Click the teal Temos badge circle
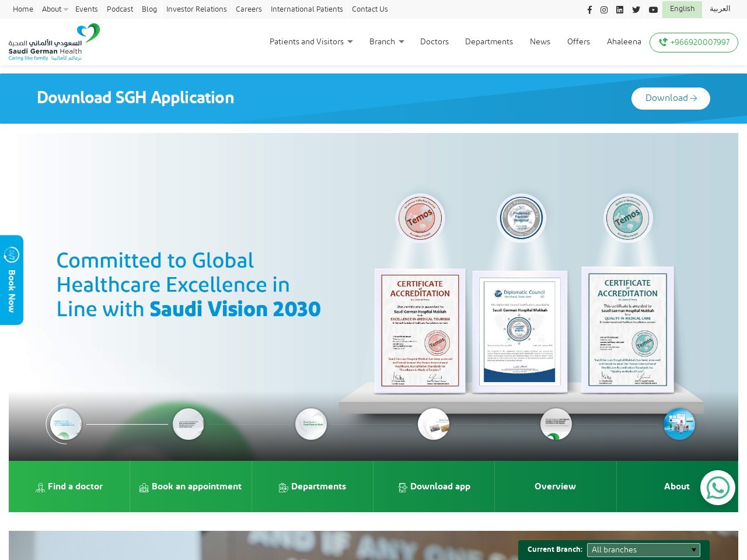 pyautogui.click(x=628, y=219)
